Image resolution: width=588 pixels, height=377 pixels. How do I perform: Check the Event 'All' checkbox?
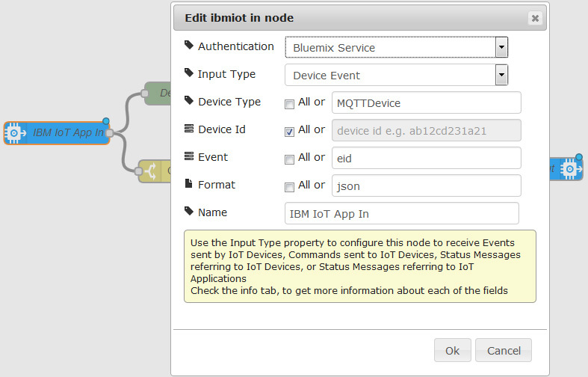click(x=289, y=159)
